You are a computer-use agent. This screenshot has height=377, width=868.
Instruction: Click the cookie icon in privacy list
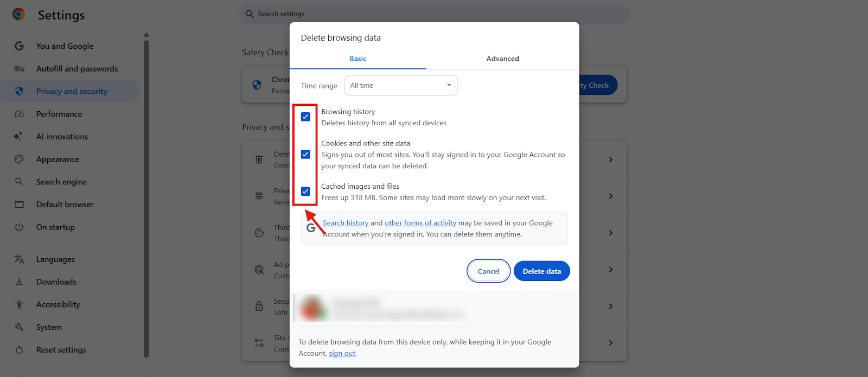tap(259, 233)
